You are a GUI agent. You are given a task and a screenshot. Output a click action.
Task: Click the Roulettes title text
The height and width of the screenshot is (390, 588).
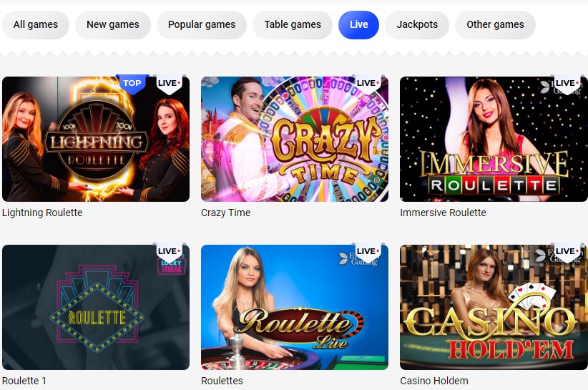click(222, 381)
